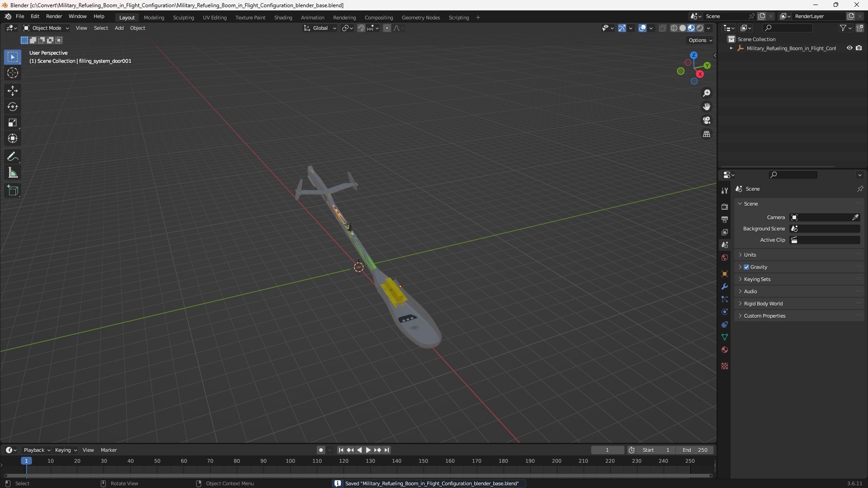
Task: Switch to rendered viewport shading
Action: 700,28
